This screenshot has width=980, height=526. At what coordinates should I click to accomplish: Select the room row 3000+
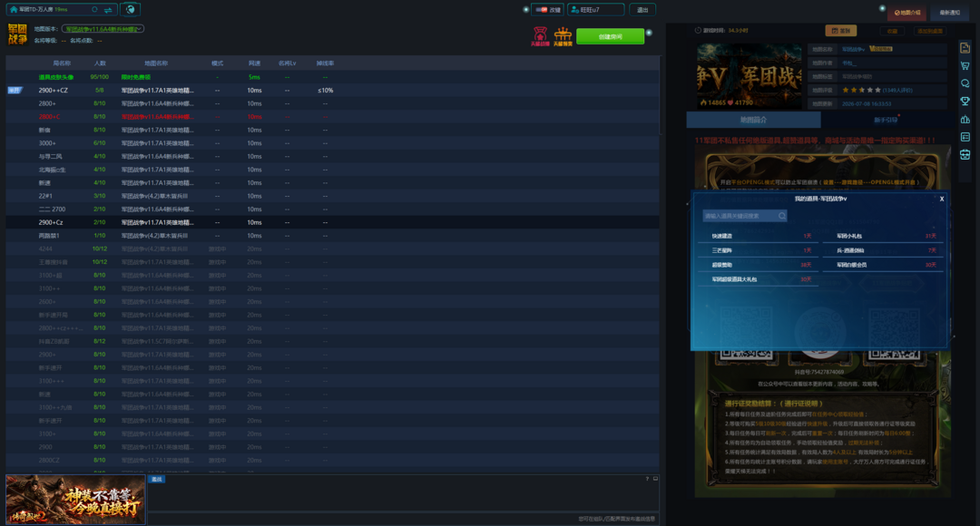332,143
